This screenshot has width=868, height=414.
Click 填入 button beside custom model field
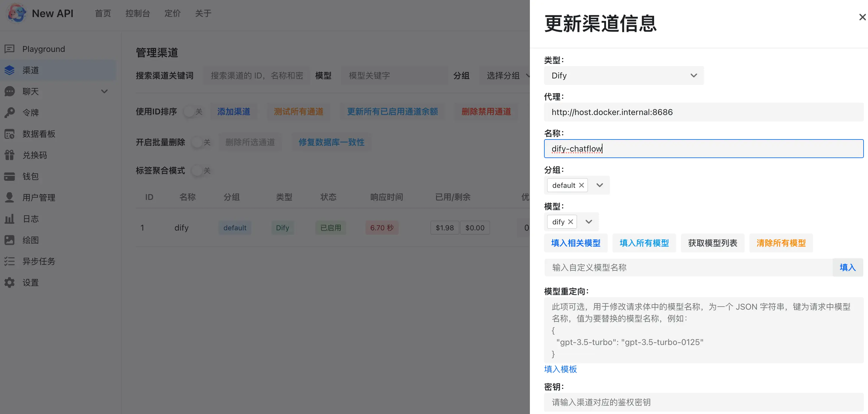pos(848,267)
